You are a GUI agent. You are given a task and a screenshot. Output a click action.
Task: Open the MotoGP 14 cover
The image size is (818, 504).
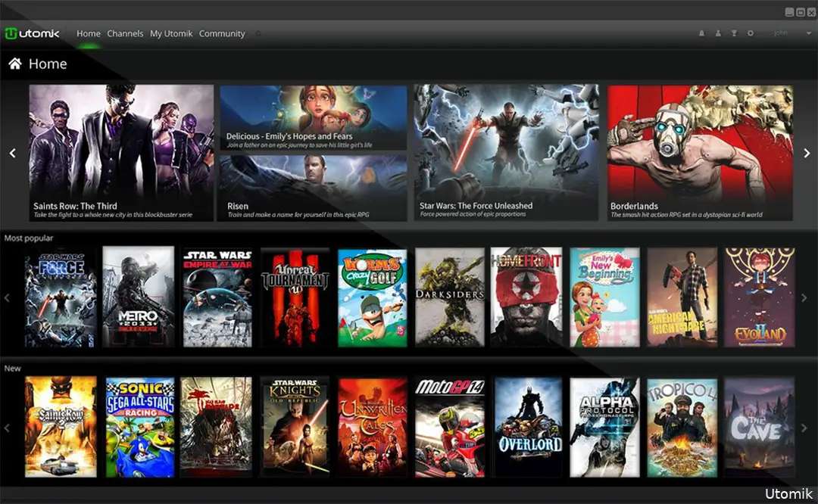tap(450, 428)
